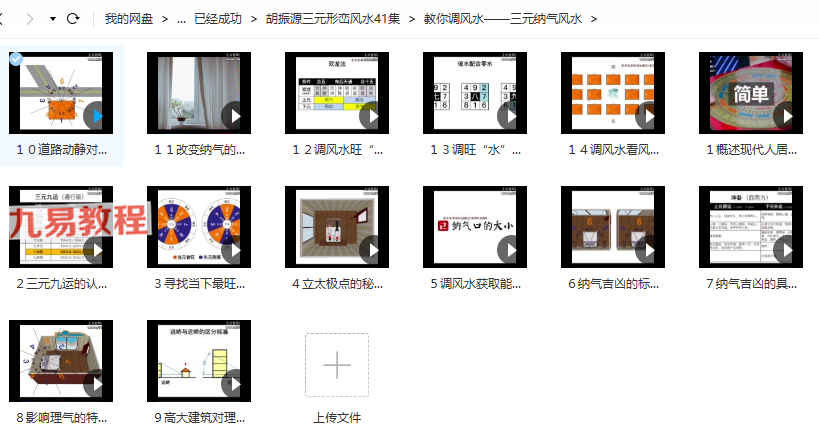Image resolution: width=819 pixels, height=441 pixels.
Task: Play video 12 调风水旺 via its play icon
Action: pyautogui.click(x=370, y=115)
